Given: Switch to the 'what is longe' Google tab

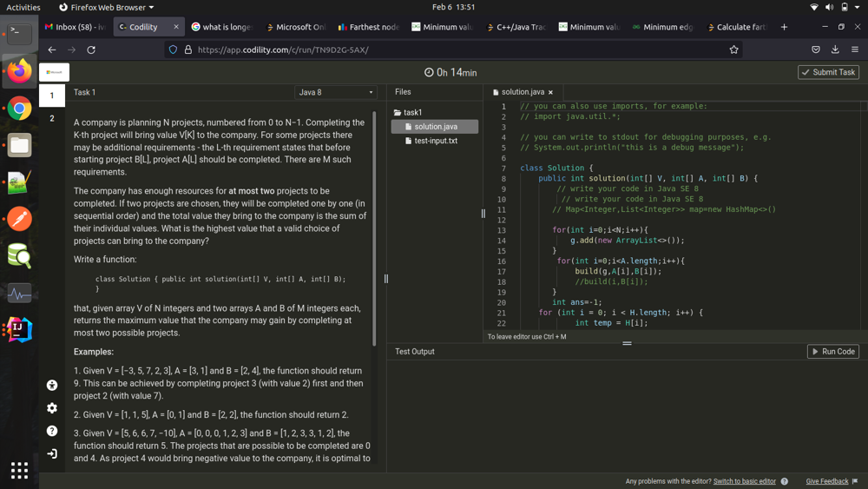Looking at the screenshot, I should pyautogui.click(x=222, y=27).
